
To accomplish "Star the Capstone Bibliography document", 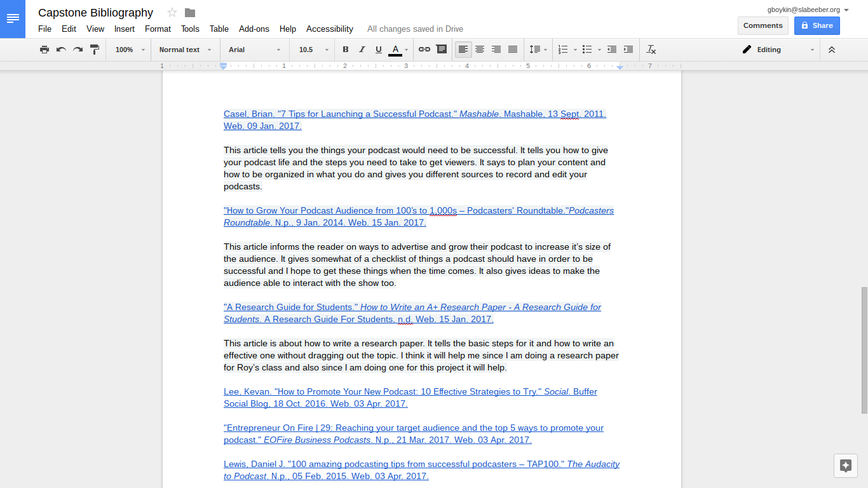I will 172,13.
